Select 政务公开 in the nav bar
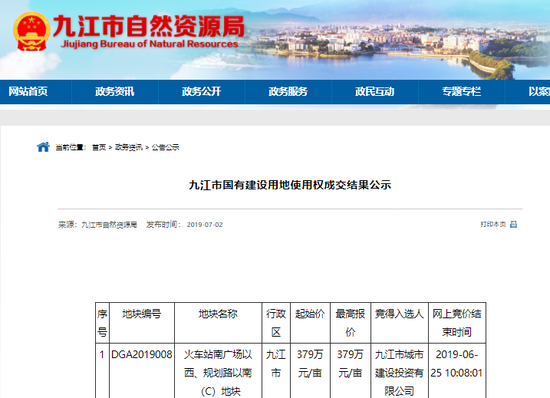The height and width of the screenshot is (398, 550). pyautogui.click(x=201, y=92)
